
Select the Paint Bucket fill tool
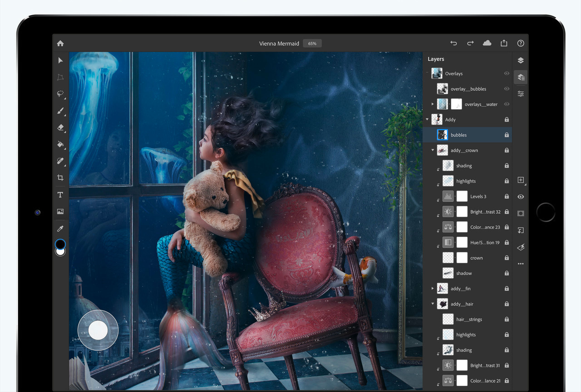(x=60, y=144)
